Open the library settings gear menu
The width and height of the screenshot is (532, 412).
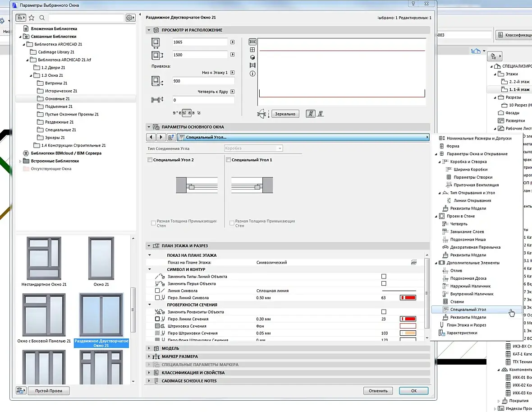pyautogui.click(x=130, y=18)
